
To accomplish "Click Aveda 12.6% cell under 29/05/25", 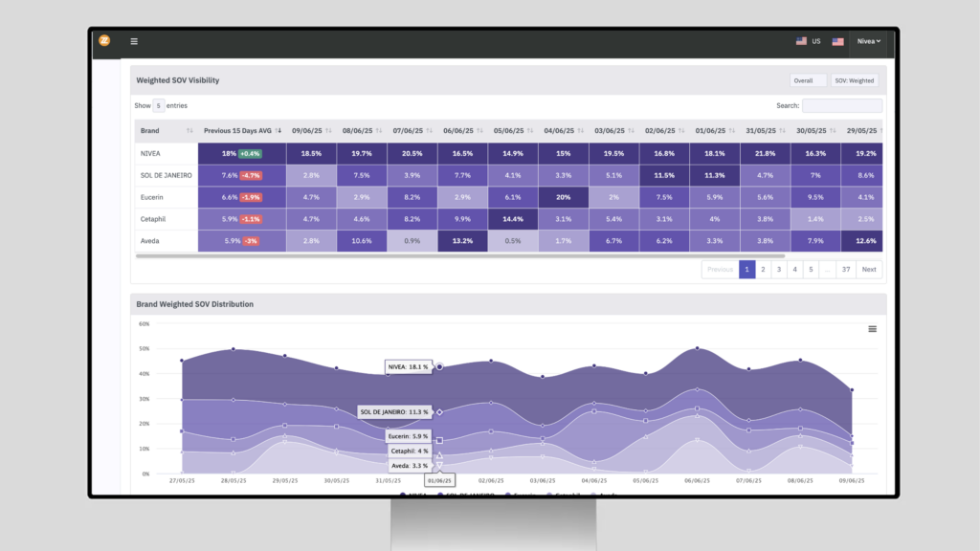I will click(x=862, y=241).
